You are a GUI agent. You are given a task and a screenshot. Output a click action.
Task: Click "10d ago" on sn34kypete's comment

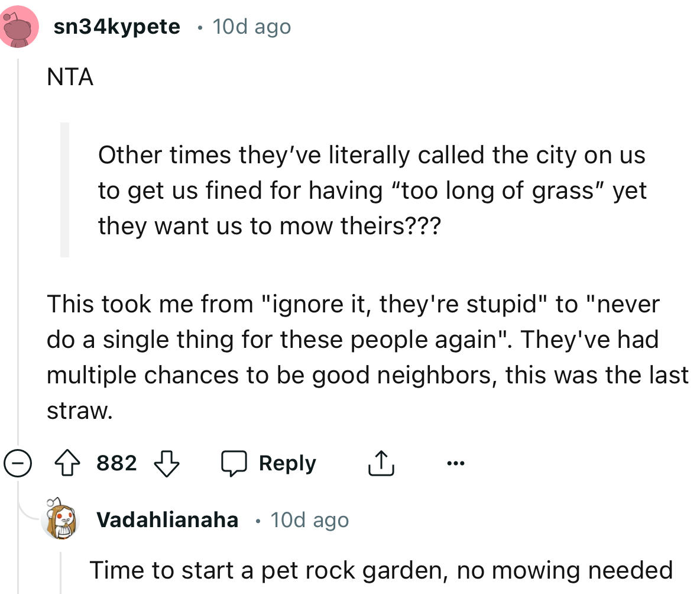click(251, 26)
